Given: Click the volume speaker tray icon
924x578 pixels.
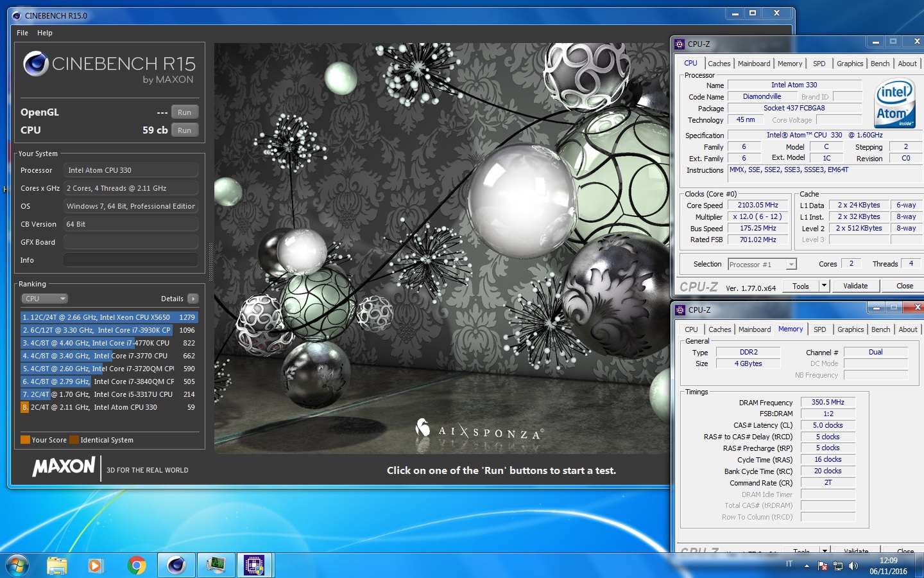Looking at the screenshot, I should pos(853,566).
